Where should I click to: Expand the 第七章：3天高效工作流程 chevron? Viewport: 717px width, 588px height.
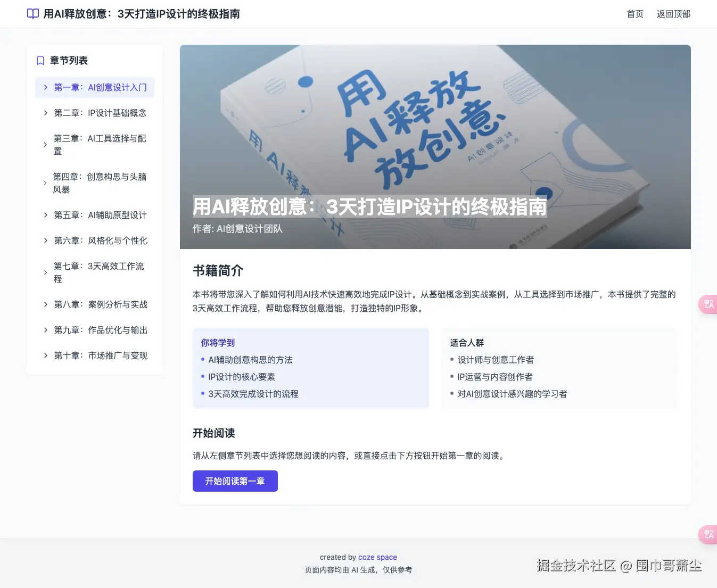45,272
